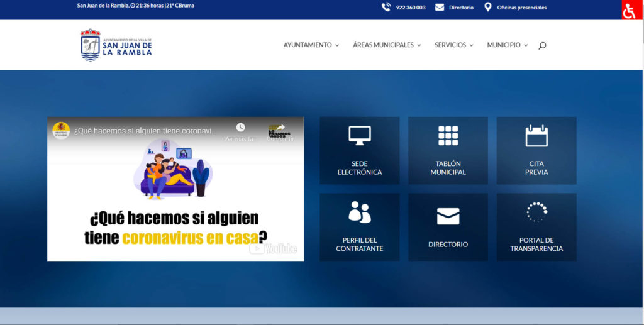Click the location pin icon for Oficinas presenciales
Screen dimensions: 644x325
(x=487, y=8)
